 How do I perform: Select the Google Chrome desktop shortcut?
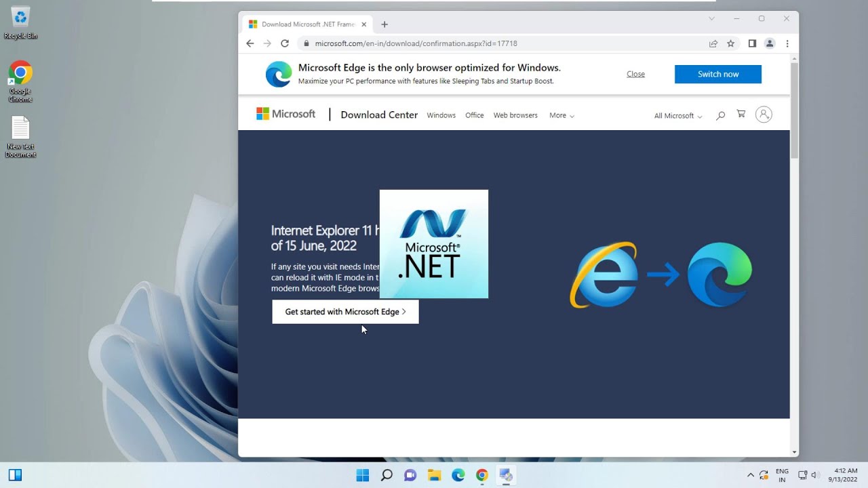point(20,82)
